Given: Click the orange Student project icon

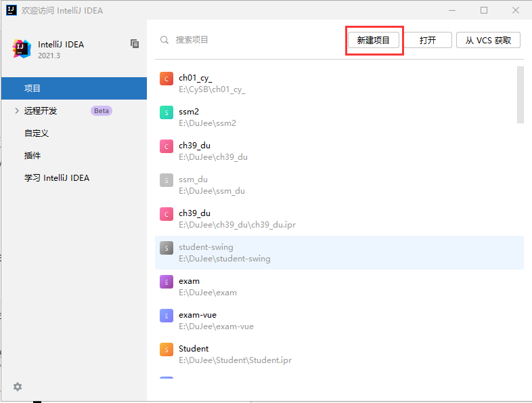Looking at the screenshot, I should pyautogui.click(x=167, y=349).
